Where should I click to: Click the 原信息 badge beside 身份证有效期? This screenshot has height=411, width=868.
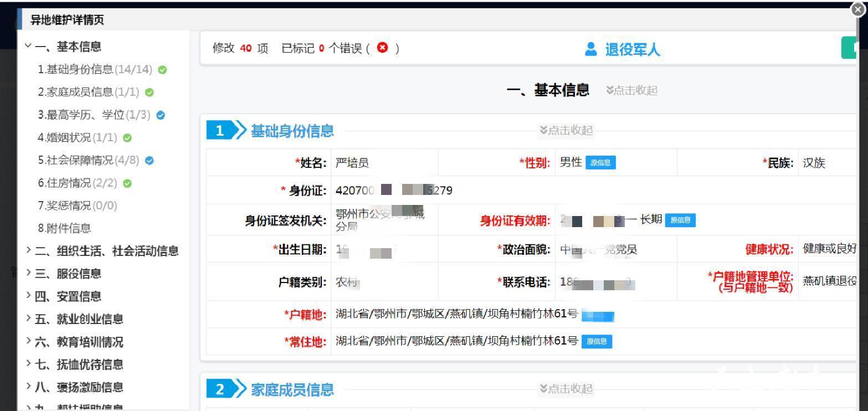click(x=680, y=220)
